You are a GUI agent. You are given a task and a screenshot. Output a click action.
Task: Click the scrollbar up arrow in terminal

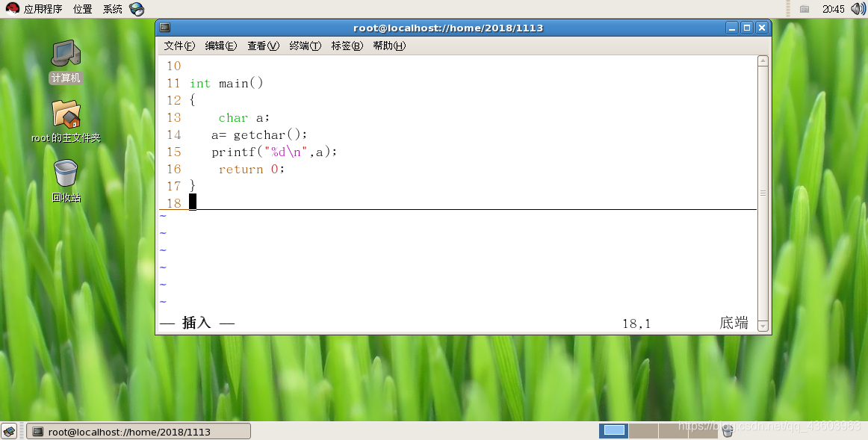click(x=763, y=61)
